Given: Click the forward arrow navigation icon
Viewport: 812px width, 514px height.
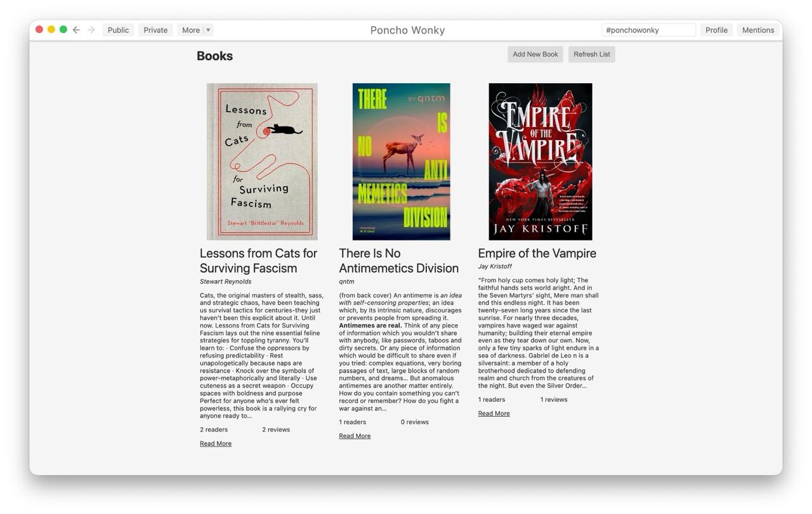Looking at the screenshot, I should point(91,30).
